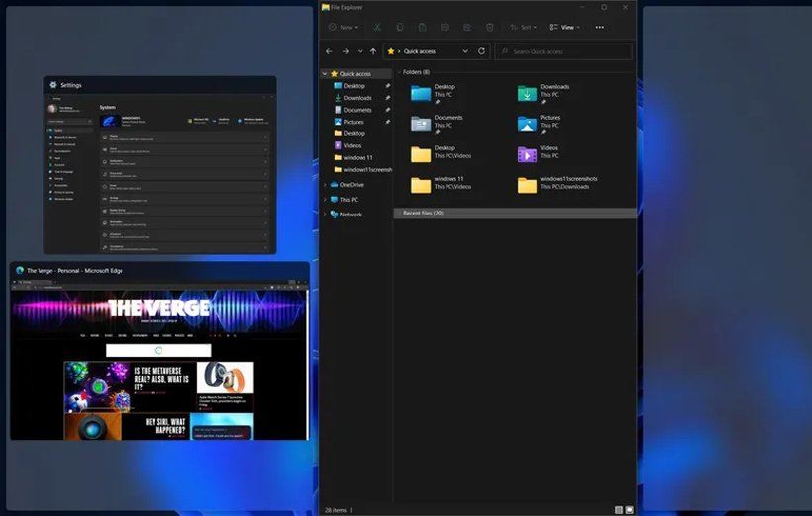812x516 pixels.
Task: Open the Videos folder under This PC
Action: click(x=528, y=154)
